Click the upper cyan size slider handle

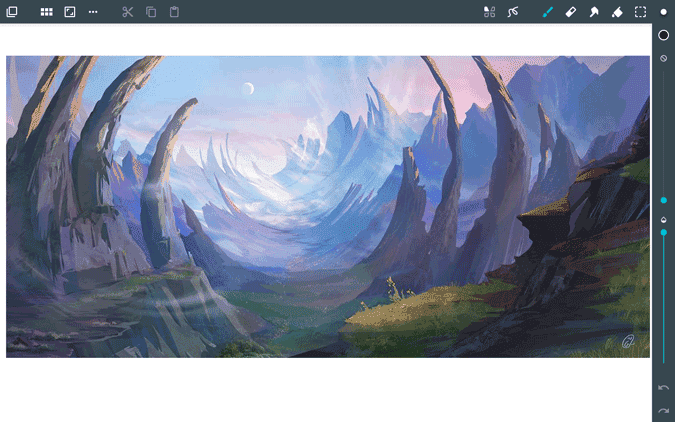tap(664, 200)
